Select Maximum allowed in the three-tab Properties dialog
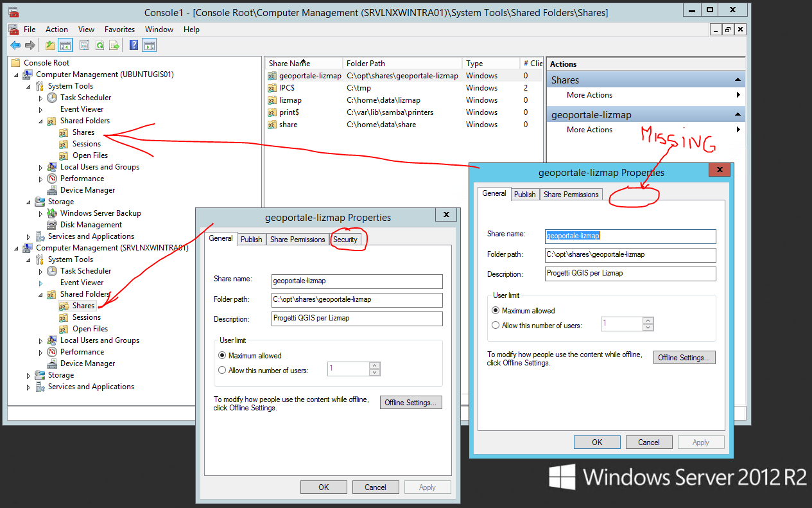 pyautogui.click(x=496, y=311)
